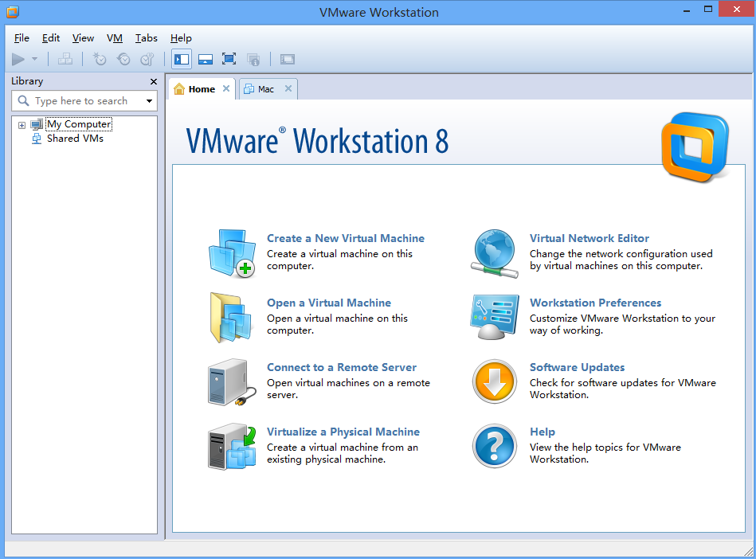756x559 pixels.
Task: Expand the My Computer tree node
Action: [x=22, y=125]
